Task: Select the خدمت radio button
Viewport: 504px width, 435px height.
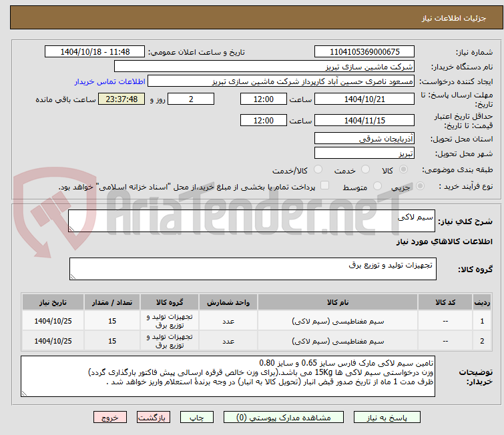Action: pyautogui.click(x=365, y=169)
